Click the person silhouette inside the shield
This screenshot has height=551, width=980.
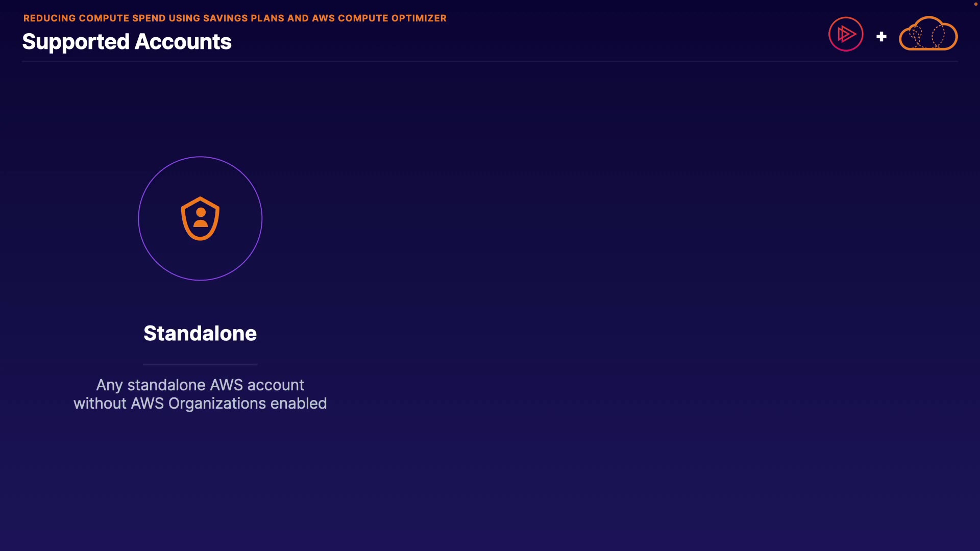[201, 217]
